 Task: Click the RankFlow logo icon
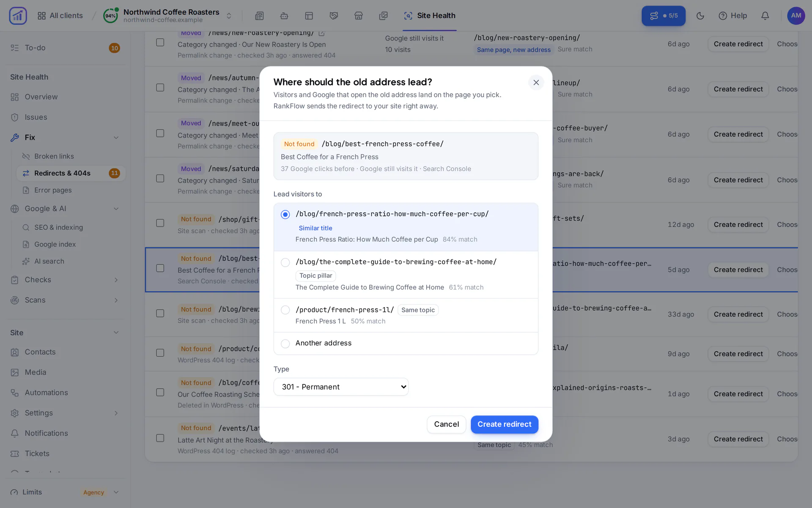pos(18,16)
